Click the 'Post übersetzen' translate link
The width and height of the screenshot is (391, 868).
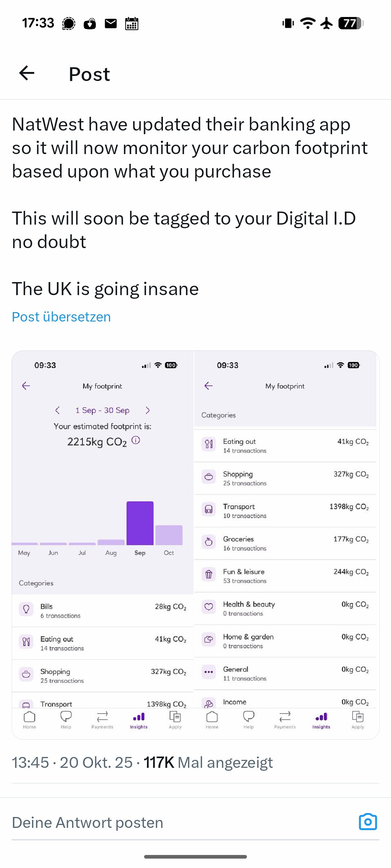(61, 317)
